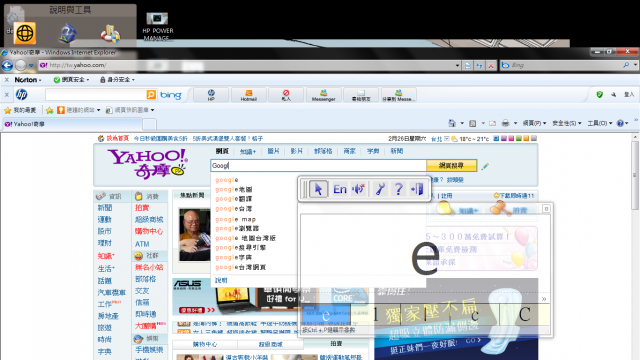Pick the orange theme color swatch
Viewport: 640px width, 360px height.
coord(526,139)
